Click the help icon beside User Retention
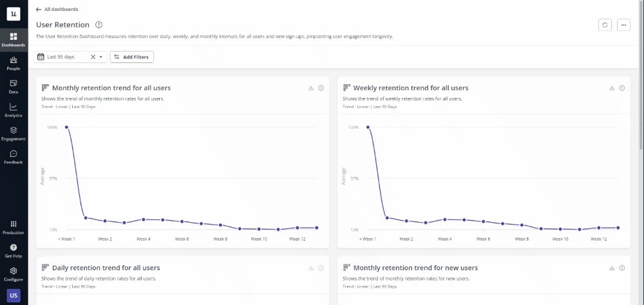This screenshot has height=305, width=644. pos(99,24)
